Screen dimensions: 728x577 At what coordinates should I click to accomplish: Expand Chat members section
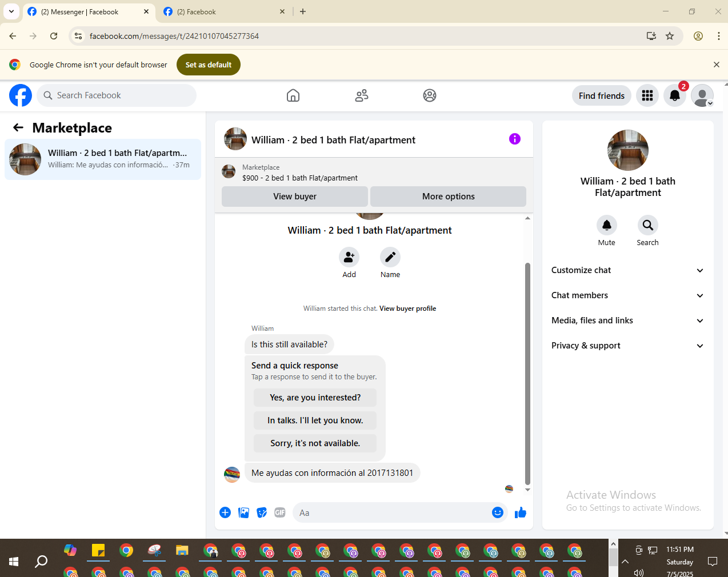[x=627, y=295]
